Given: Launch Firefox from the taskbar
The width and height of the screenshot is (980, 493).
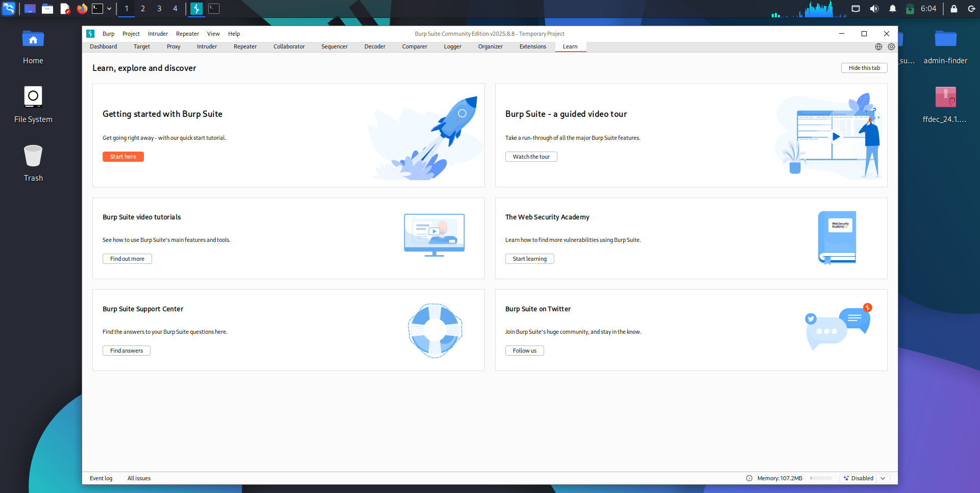Looking at the screenshot, I should click(82, 9).
